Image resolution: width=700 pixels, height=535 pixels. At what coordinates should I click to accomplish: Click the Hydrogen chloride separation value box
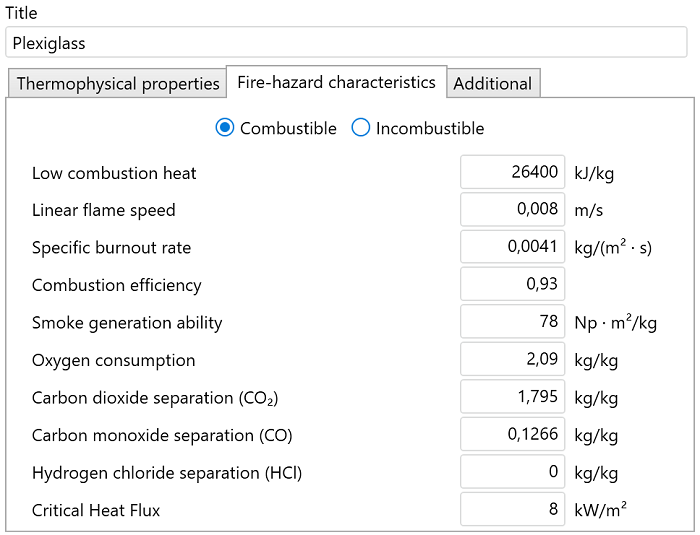pos(512,472)
